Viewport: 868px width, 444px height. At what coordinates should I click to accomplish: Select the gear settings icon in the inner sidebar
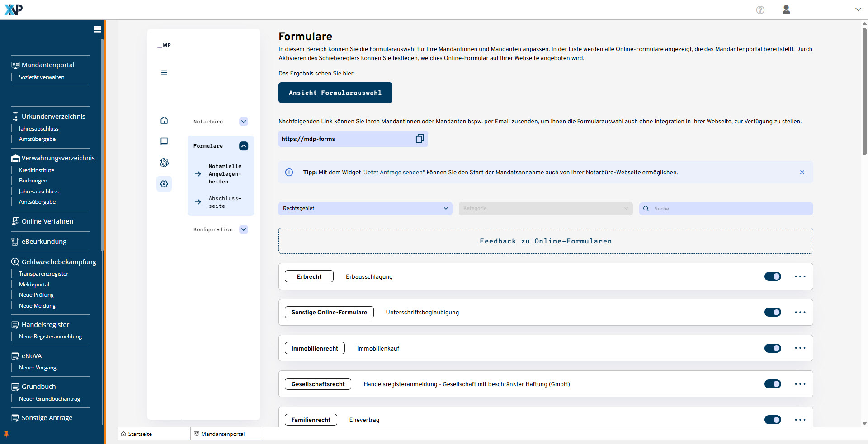164,184
